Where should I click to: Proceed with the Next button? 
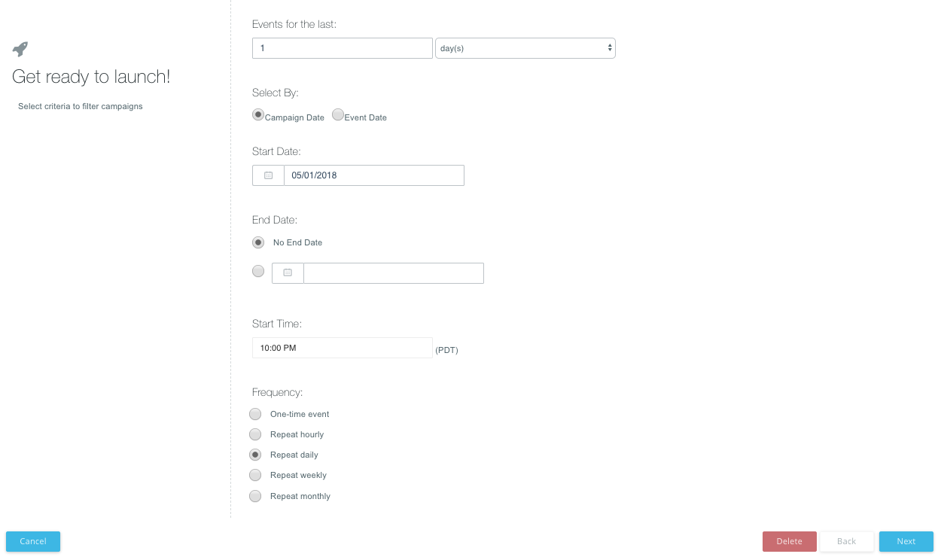click(906, 541)
